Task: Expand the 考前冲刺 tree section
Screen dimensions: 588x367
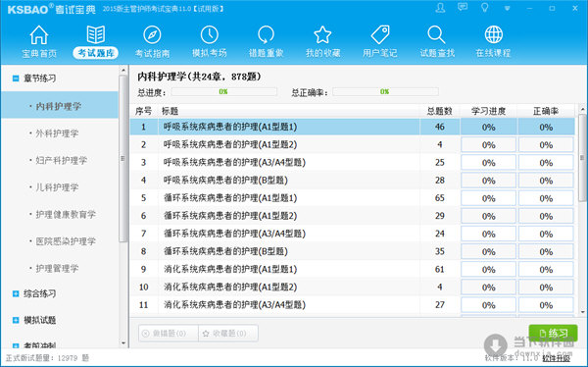Action: [x=16, y=346]
